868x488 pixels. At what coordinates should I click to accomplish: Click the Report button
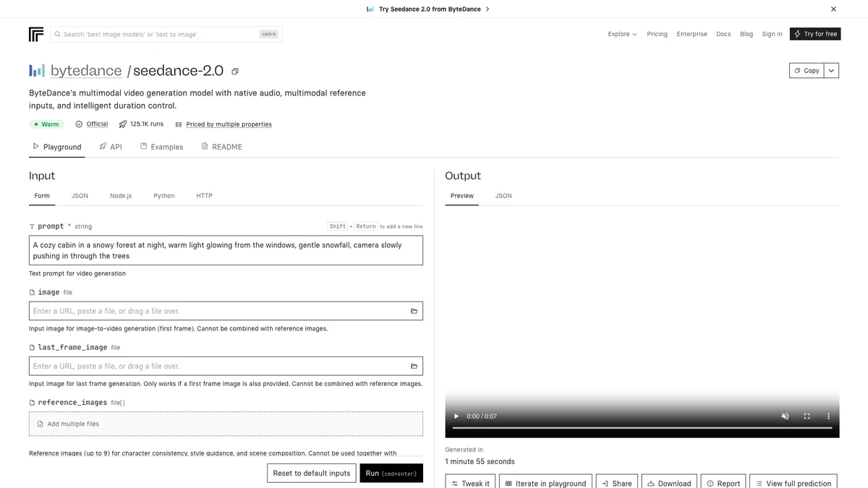click(723, 483)
